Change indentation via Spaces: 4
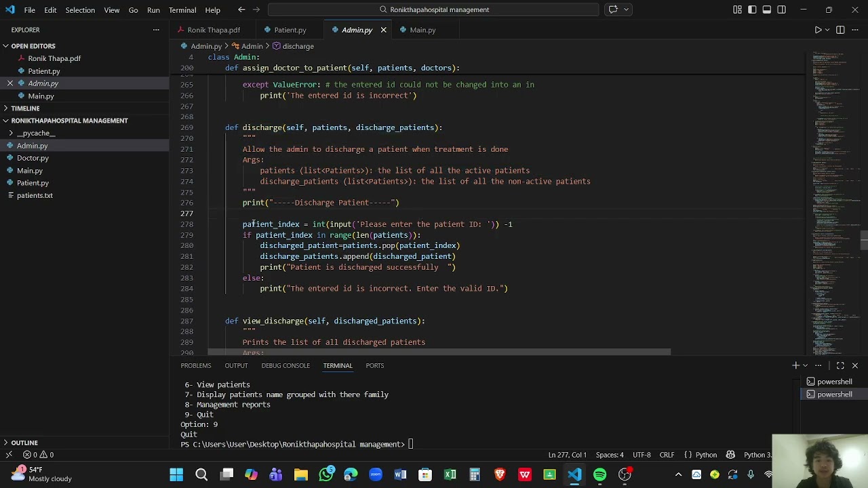The image size is (868, 488). pyautogui.click(x=610, y=455)
